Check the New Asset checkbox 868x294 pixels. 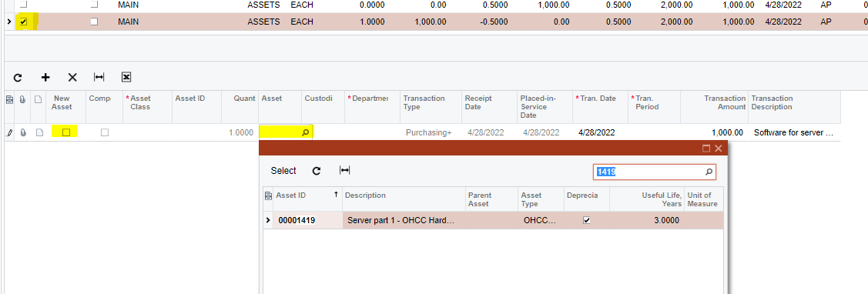66,132
